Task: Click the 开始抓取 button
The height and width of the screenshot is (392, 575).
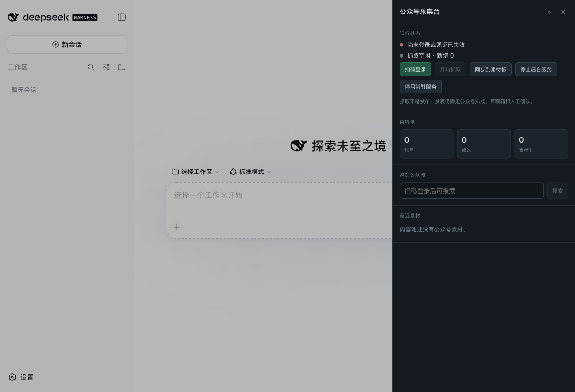Action: pyautogui.click(x=450, y=69)
